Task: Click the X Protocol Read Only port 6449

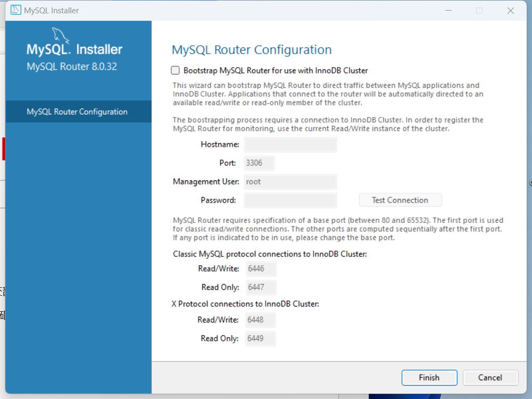Action: point(261,338)
